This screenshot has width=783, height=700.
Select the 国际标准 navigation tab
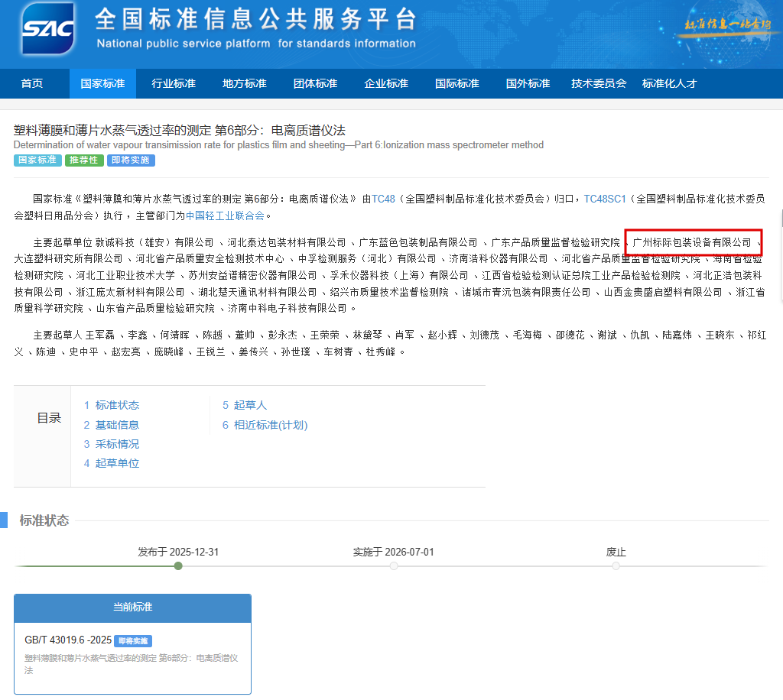point(457,83)
